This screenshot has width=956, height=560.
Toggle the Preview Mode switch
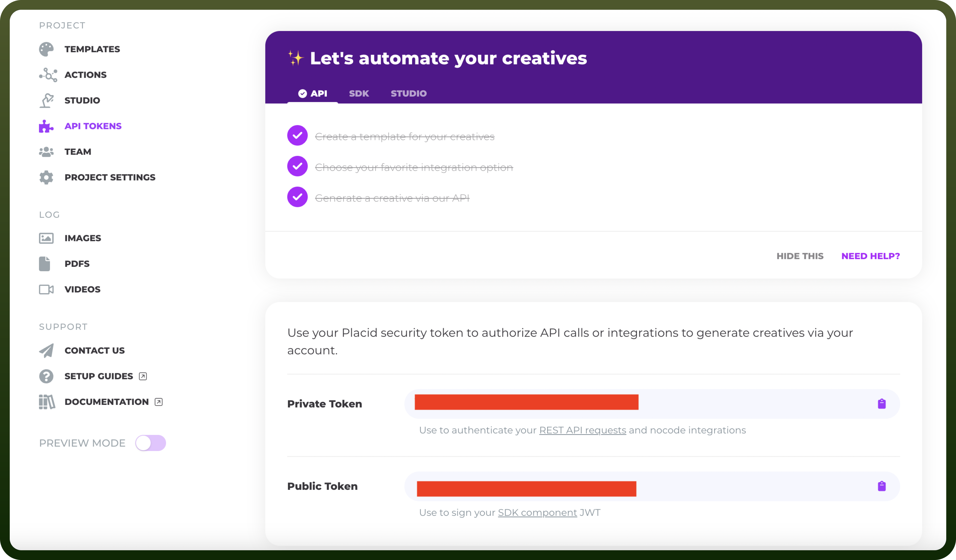pyautogui.click(x=151, y=443)
